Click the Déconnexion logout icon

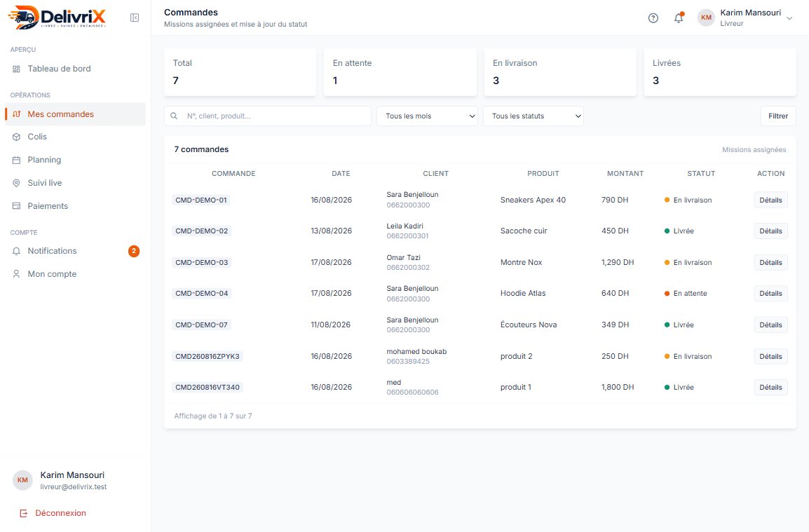pyautogui.click(x=24, y=513)
